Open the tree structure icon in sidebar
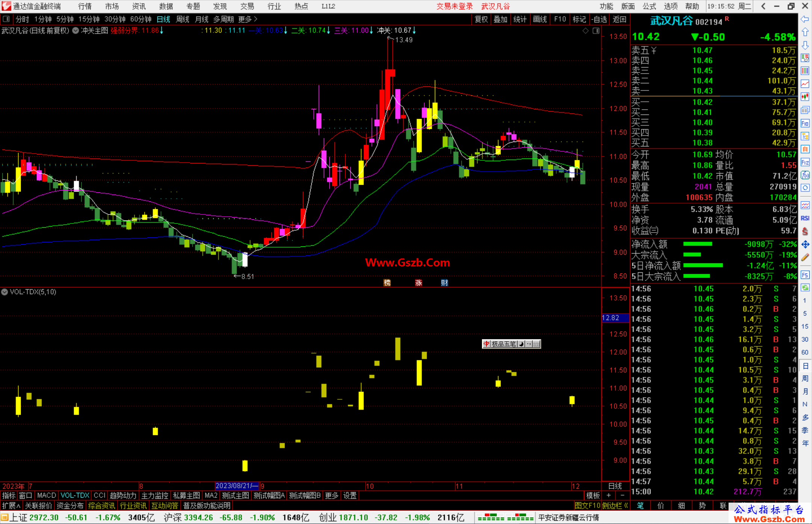 805,136
